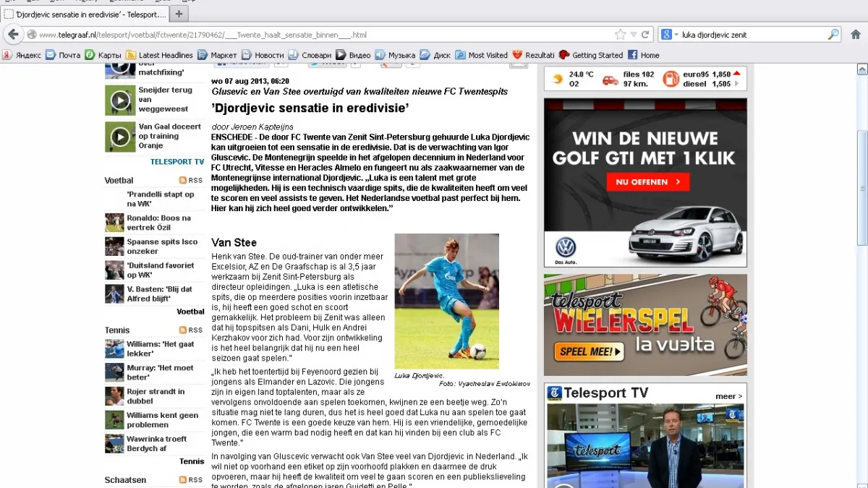This screenshot has width=868, height=488.
Task: Click the Telesport TV video player preview
Action: click(x=645, y=446)
